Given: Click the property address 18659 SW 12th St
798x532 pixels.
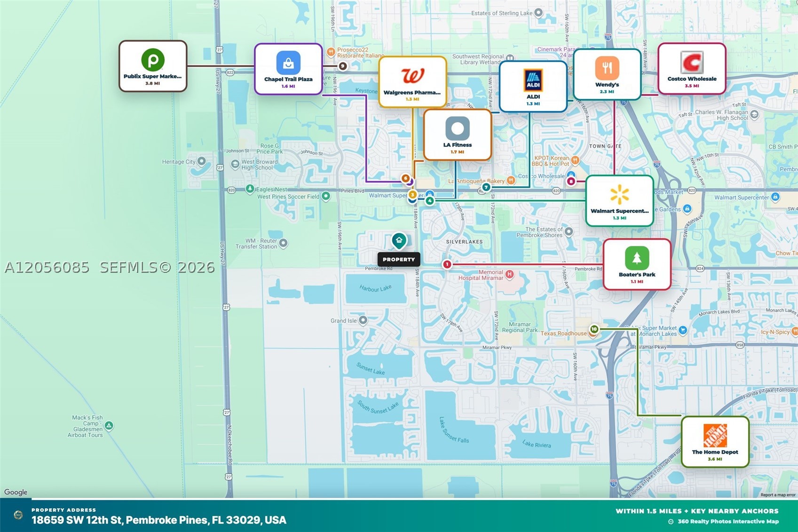Looking at the screenshot, I should (159, 520).
